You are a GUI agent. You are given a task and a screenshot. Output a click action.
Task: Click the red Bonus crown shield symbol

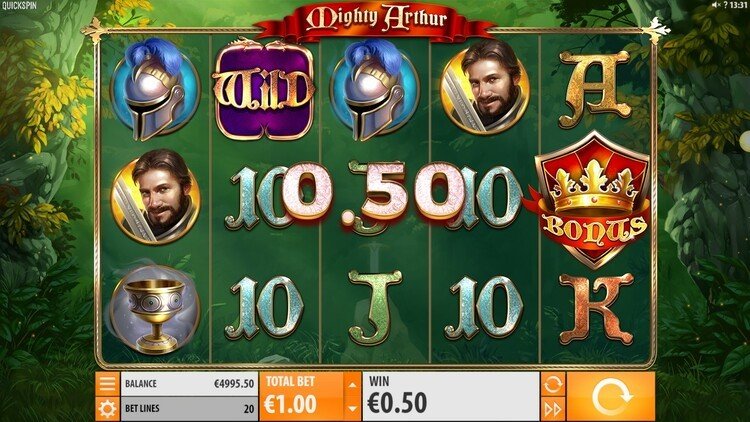[x=594, y=200]
